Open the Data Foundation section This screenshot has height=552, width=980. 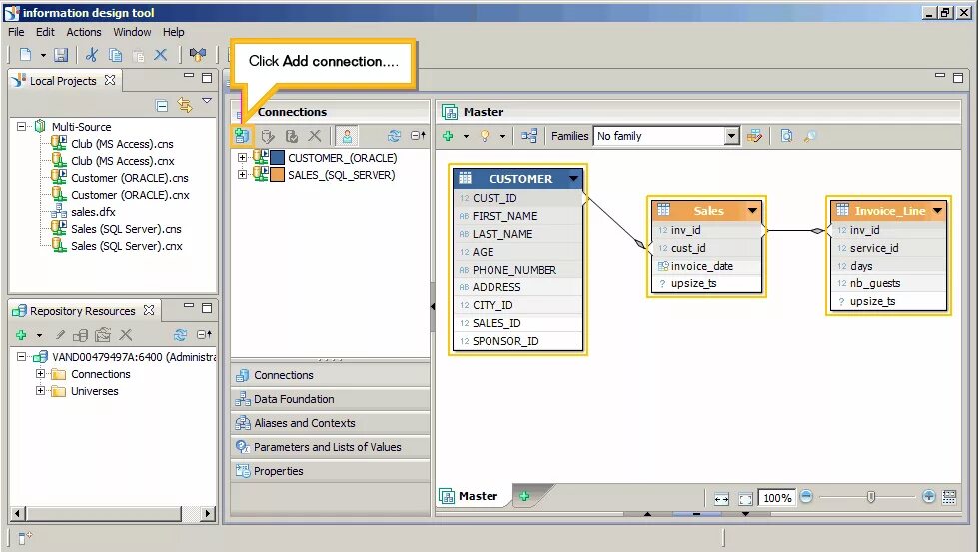tap(330, 399)
